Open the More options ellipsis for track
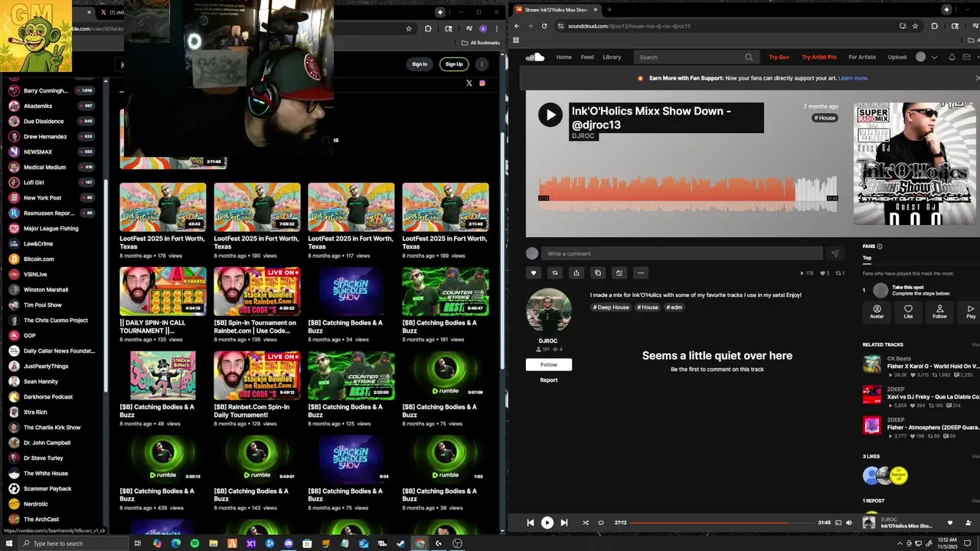 tap(641, 272)
